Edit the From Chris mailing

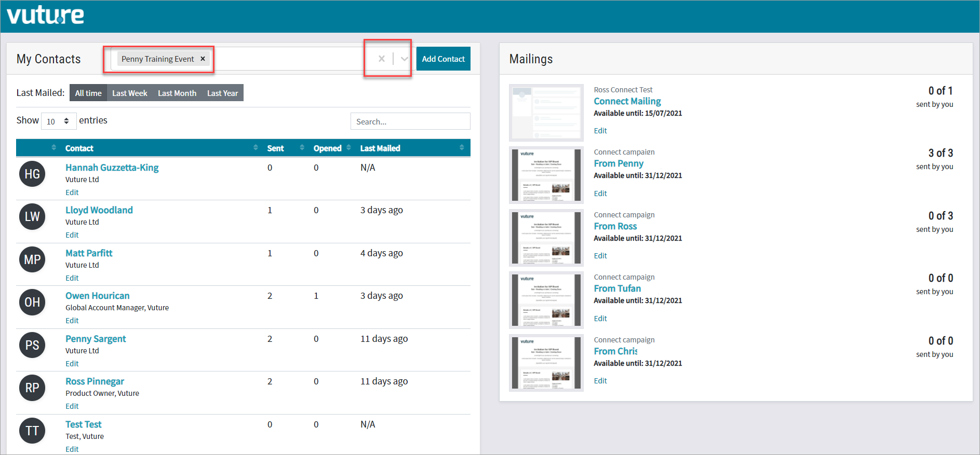(x=600, y=381)
